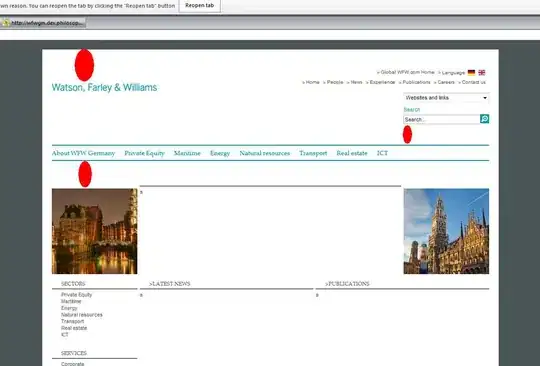Image resolution: width=540 pixels, height=366 pixels.
Task: Open Real estate in the Sectors sidebar
Action: click(x=74, y=328)
